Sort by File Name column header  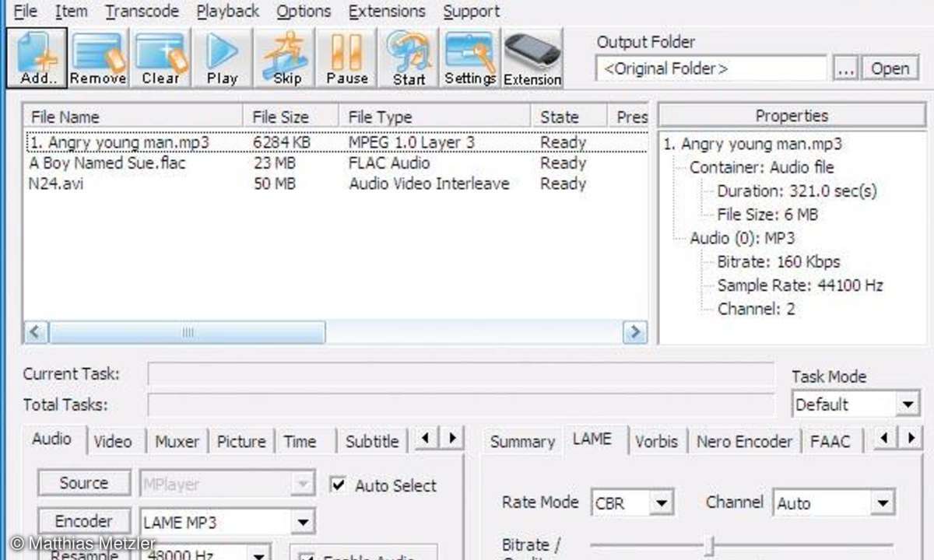(133, 117)
